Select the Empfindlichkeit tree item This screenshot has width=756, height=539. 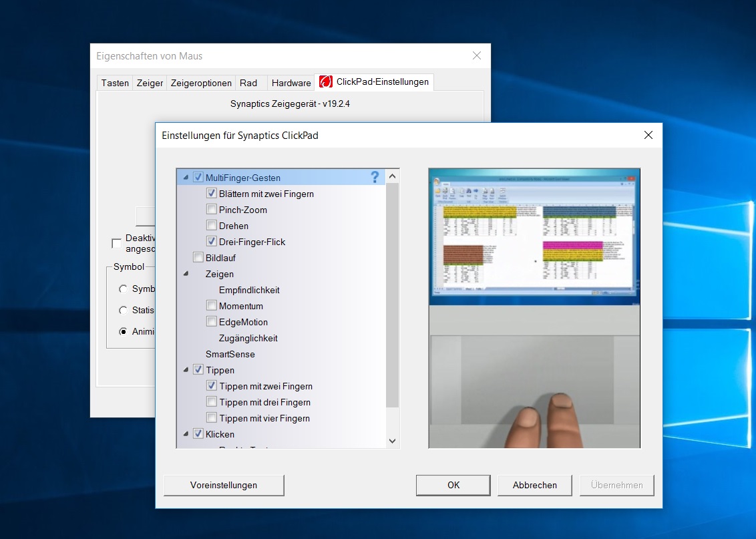click(x=249, y=290)
